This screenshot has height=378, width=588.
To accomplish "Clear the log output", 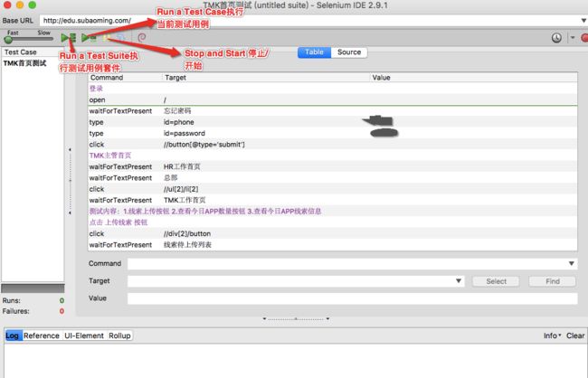I will (x=575, y=335).
